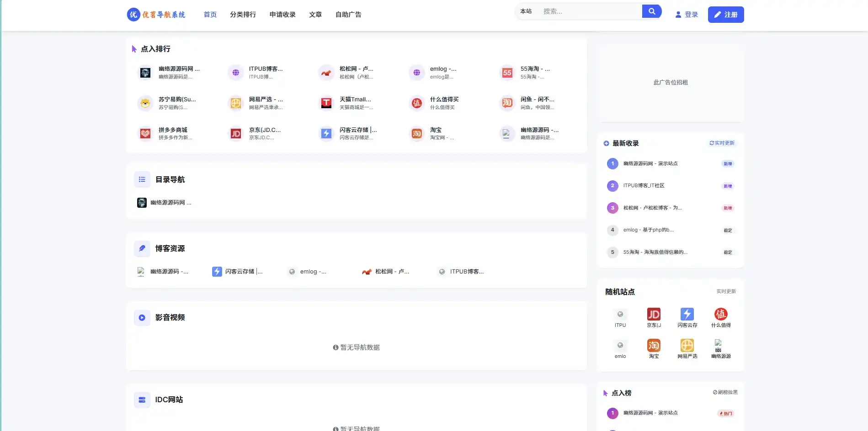Click into the 搜索 input field
Screen dimensions: 868x431
[x=590, y=11]
